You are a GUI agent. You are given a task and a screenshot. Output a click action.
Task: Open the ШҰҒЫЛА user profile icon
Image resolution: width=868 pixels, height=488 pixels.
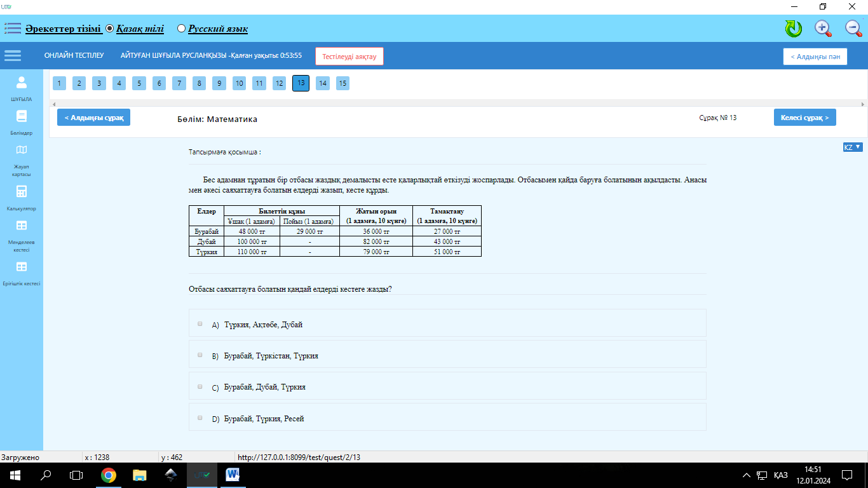click(x=22, y=82)
